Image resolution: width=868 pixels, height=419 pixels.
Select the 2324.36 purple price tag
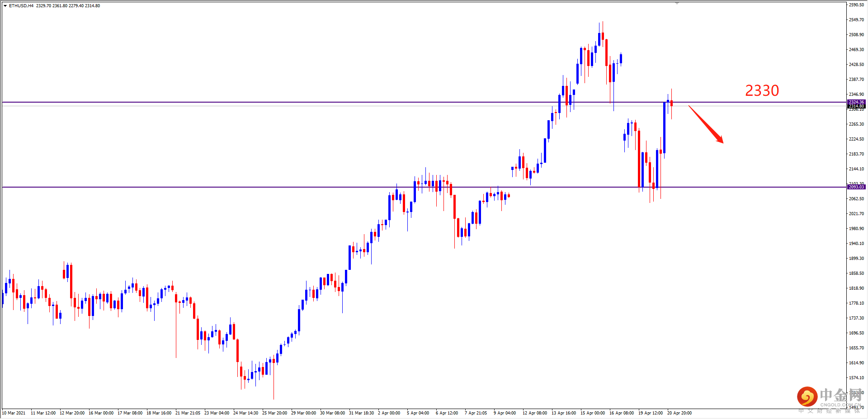tap(856, 102)
